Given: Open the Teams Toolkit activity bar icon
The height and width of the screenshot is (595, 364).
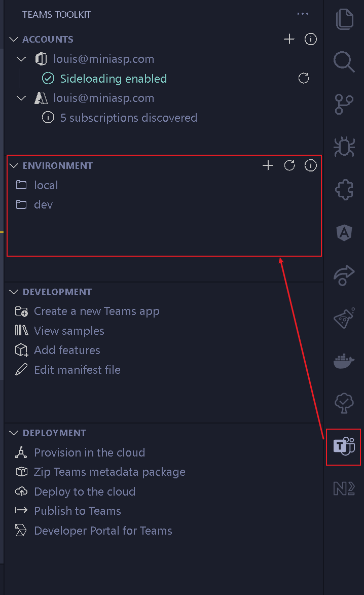Looking at the screenshot, I should [344, 446].
